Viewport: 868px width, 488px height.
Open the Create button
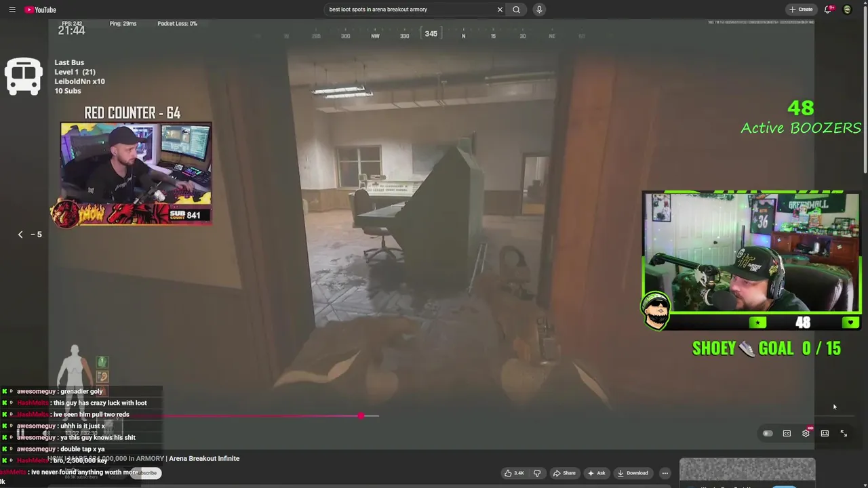[801, 9]
